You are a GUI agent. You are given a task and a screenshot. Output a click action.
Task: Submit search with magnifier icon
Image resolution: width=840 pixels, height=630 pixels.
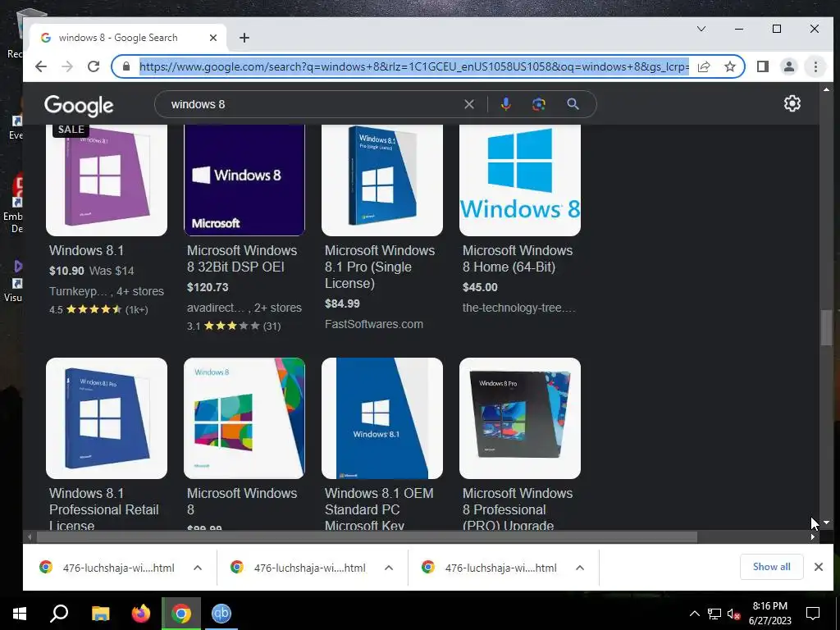pos(573,104)
